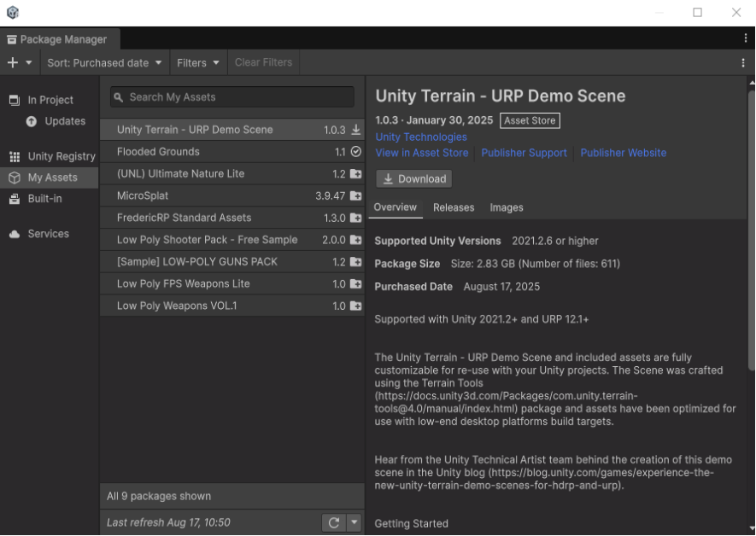
Task: Click the Last refresh Aug 17, 10:50 text
Action: (x=168, y=522)
